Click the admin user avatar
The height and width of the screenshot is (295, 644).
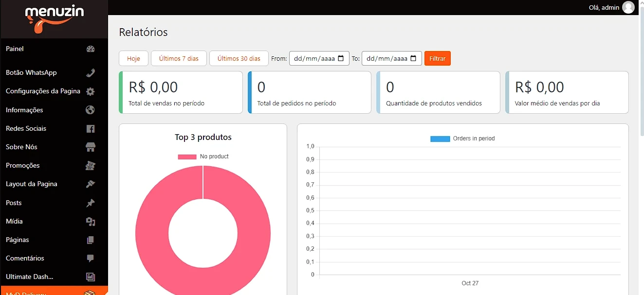(x=628, y=7)
